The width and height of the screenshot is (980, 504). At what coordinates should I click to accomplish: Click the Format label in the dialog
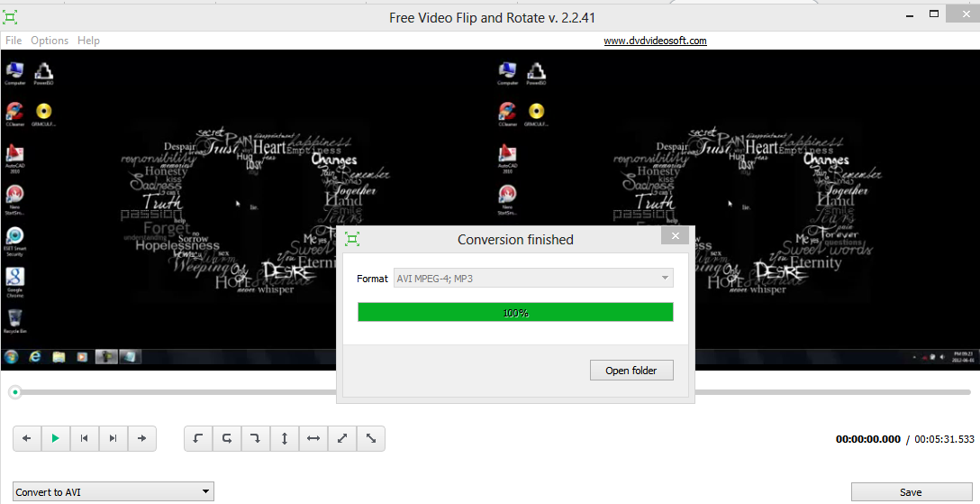tap(373, 279)
